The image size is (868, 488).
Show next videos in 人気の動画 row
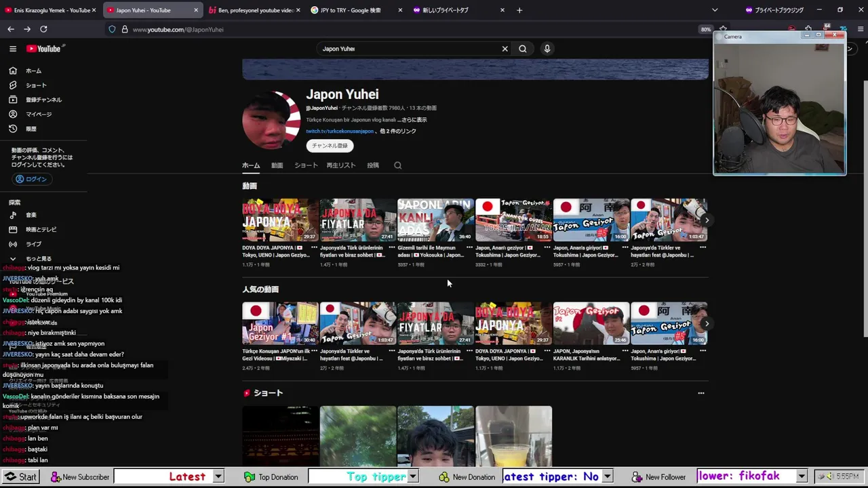[707, 324]
